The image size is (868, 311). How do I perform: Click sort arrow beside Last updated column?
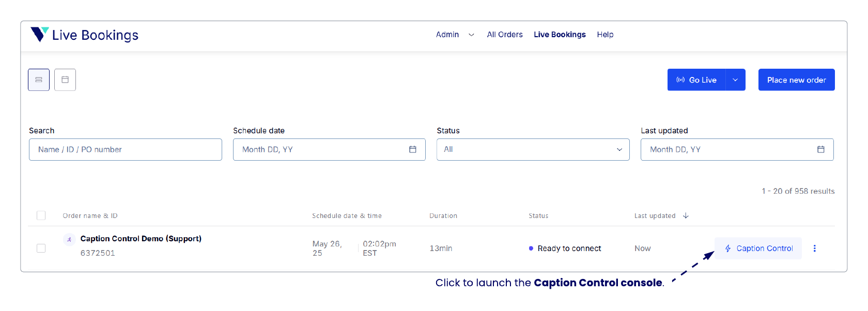coord(686,216)
